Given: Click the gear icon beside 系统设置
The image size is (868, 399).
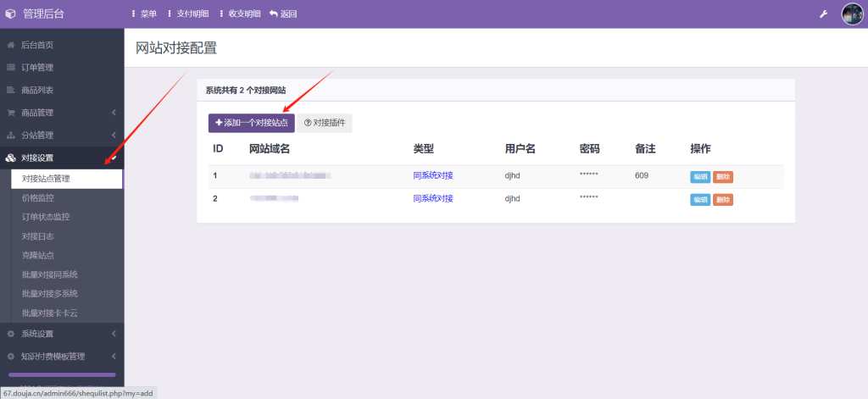Looking at the screenshot, I should pyautogui.click(x=10, y=334).
